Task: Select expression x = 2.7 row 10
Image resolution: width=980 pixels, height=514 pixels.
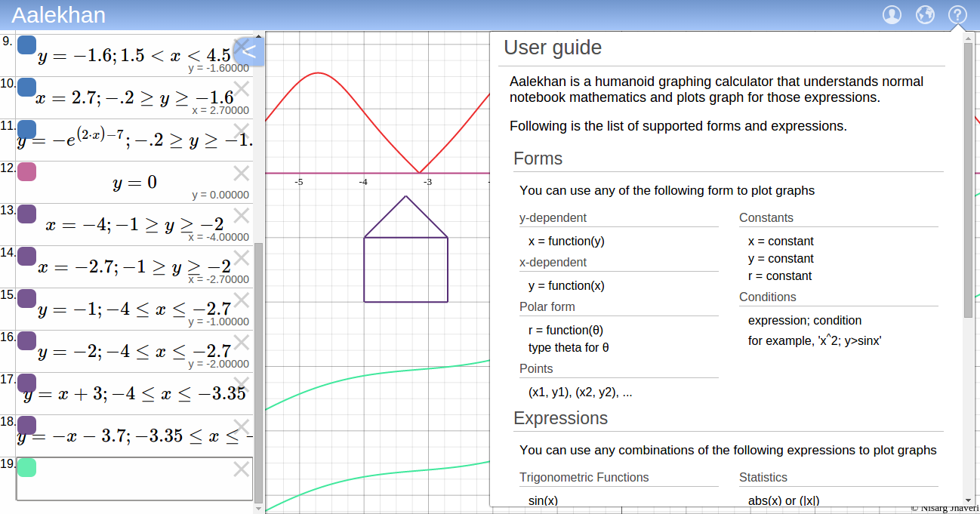Action: pos(134,98)
